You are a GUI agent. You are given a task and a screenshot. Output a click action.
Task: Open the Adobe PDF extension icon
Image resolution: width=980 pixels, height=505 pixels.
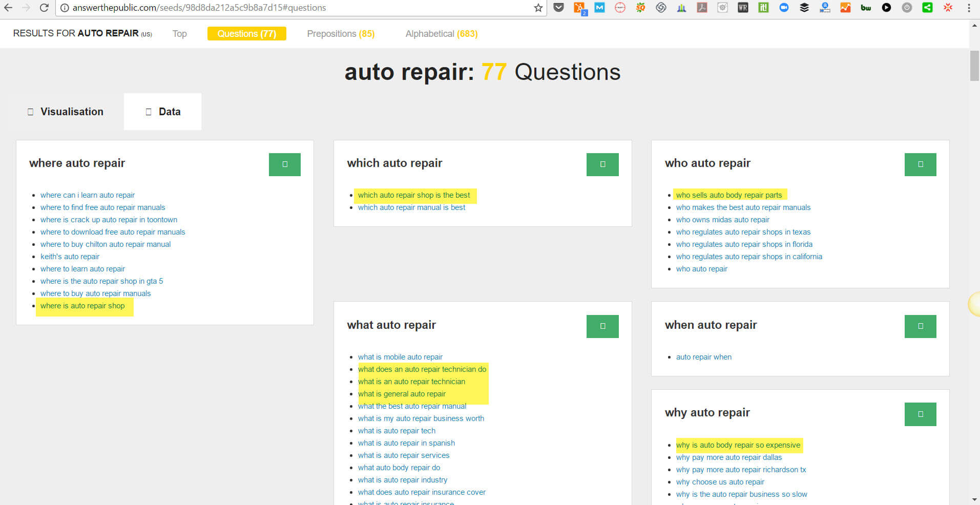pyautogui.click(x=702, y=8)
